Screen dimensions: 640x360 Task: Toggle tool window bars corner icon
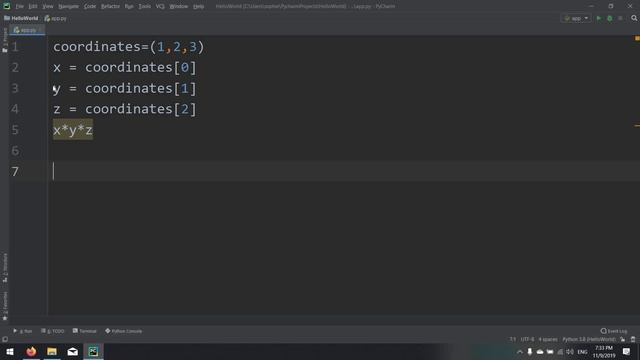[x=5, y=339]
